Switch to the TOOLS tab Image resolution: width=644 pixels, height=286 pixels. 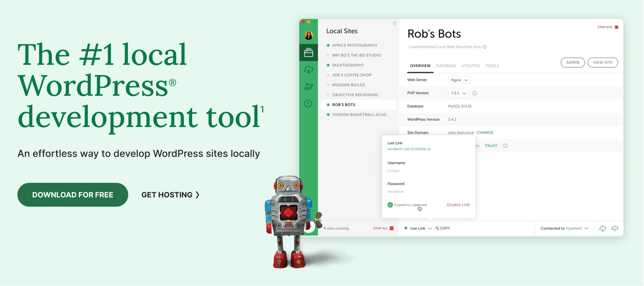coord(492,66)
